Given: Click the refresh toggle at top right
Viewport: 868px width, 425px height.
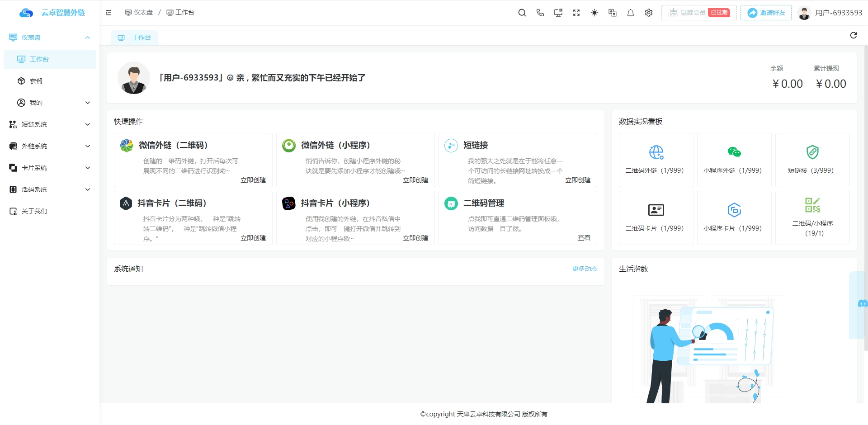Looking at the screenshot, I should [853, 35].
